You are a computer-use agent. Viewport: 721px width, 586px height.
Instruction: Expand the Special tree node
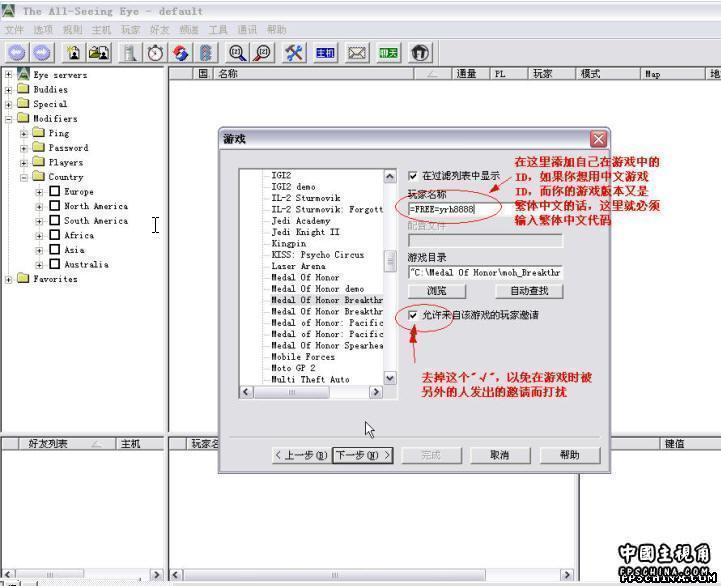pos(8,104)
